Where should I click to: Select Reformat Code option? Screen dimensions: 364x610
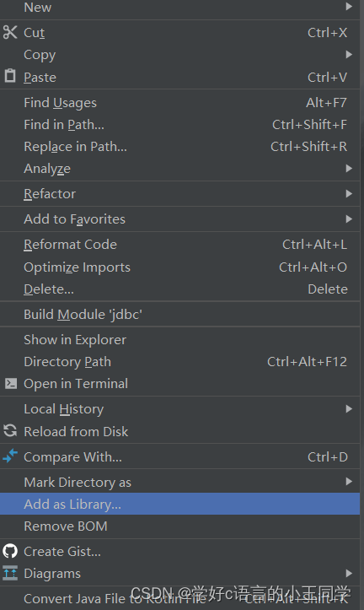[179, 245]
